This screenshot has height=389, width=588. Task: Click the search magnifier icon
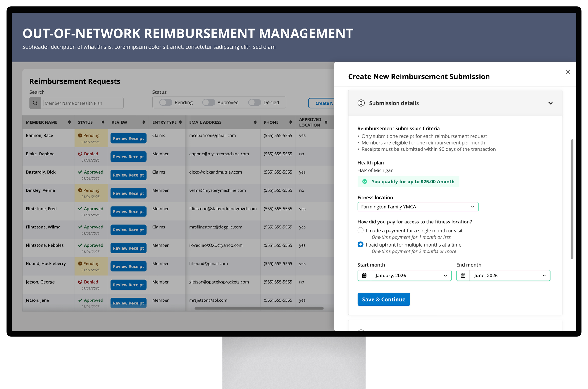tap(35, 103)
